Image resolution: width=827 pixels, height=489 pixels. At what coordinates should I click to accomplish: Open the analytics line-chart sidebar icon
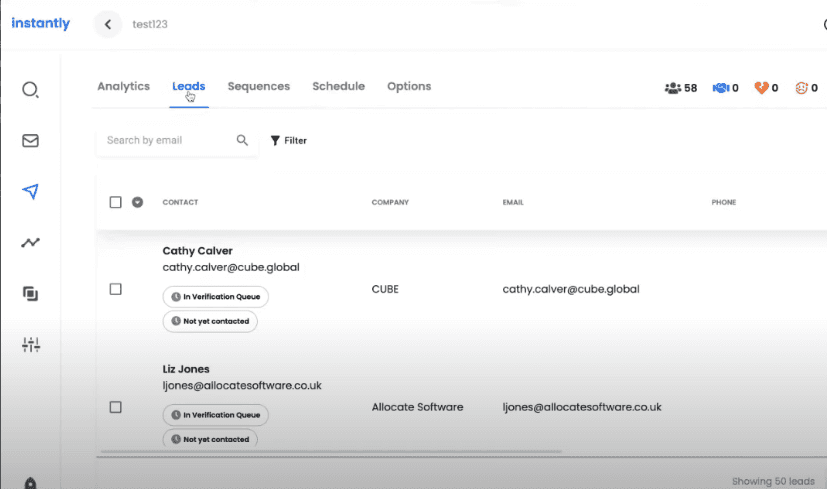[x=30, y=243]
